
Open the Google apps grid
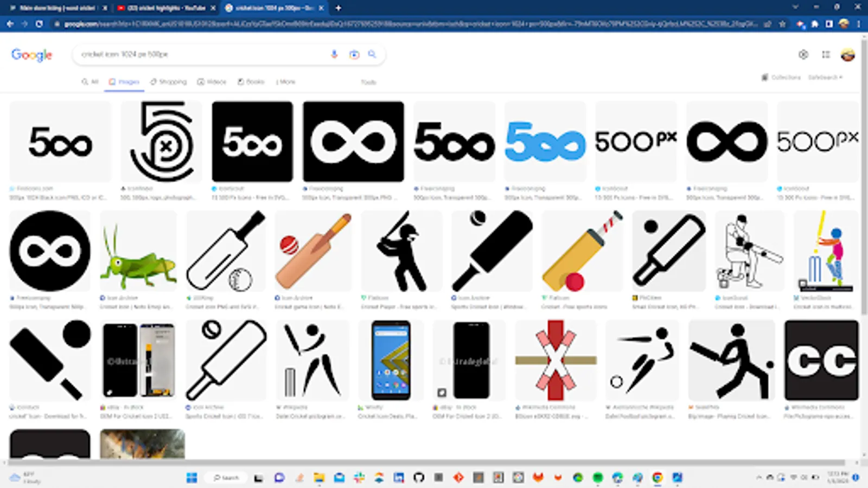pos(826,54)
